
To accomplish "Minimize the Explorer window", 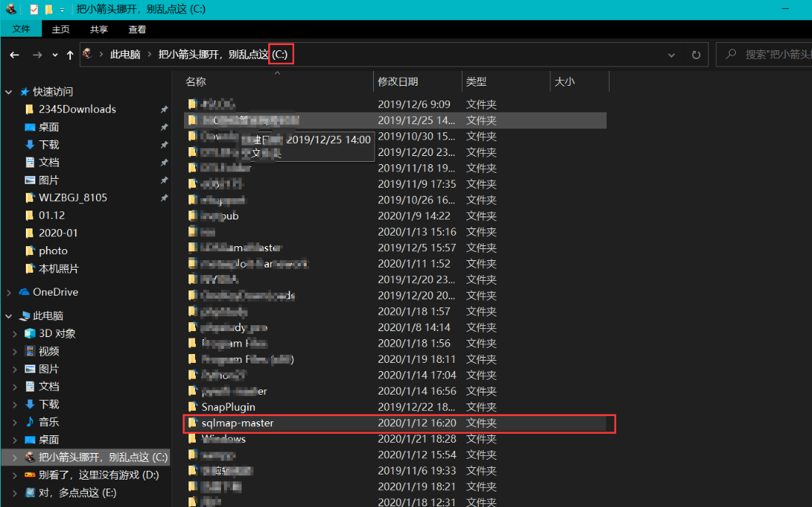I will click(785, 10).
